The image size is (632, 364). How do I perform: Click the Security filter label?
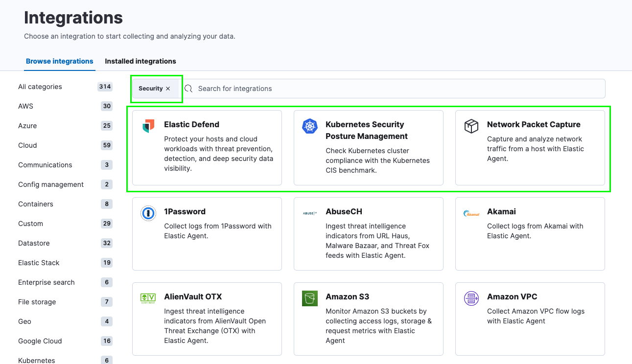(x=150, y=89)
